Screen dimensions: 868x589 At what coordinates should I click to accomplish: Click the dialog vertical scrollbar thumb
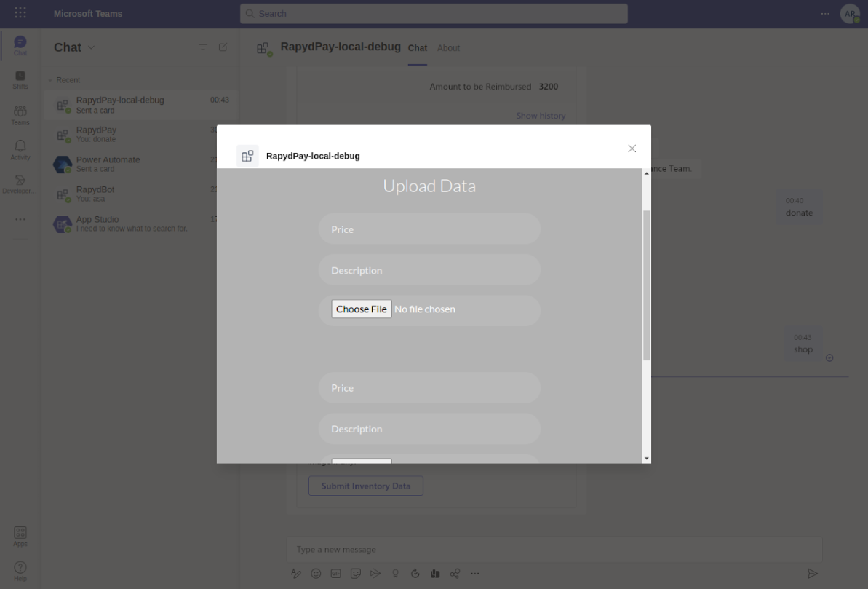[646, 285]
